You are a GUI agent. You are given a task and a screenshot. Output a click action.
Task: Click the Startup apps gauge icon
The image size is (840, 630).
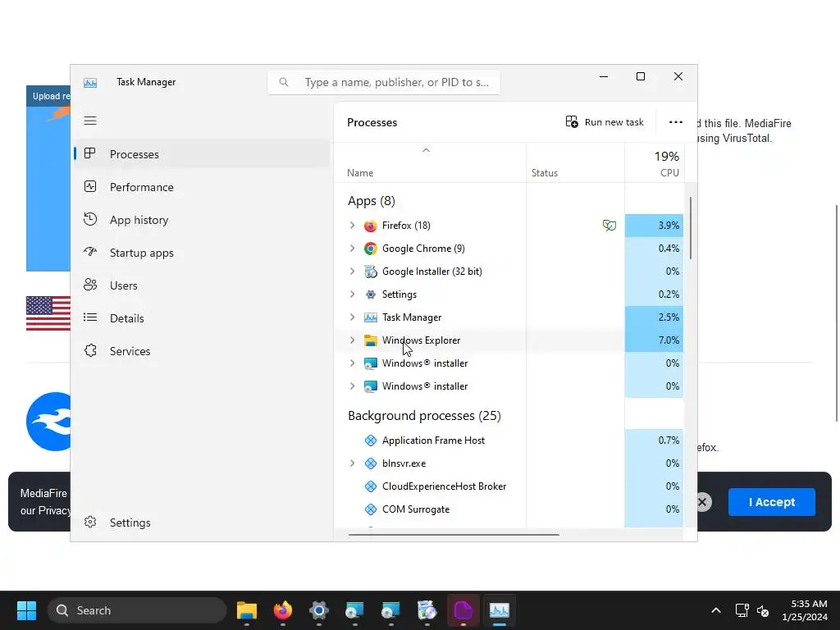click(90, 252)
